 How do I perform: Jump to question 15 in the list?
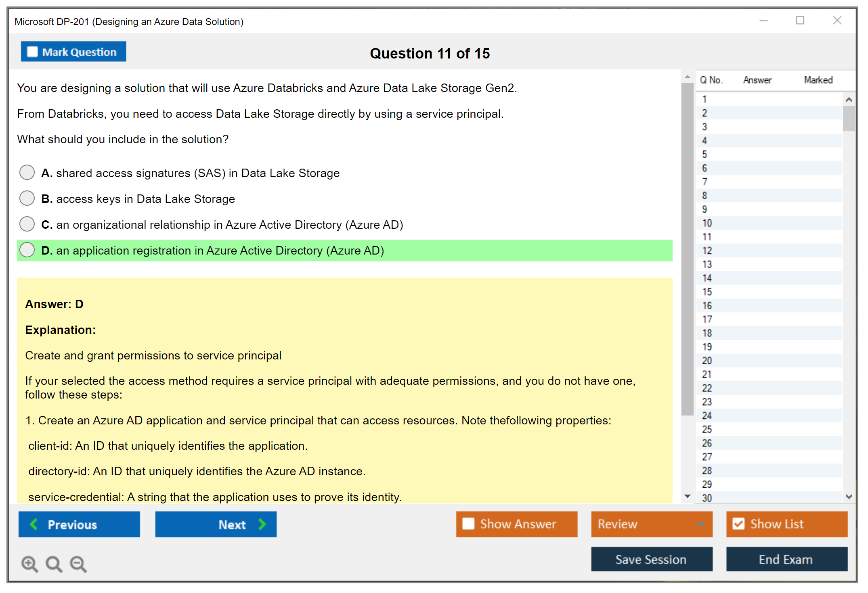[707, 292]
